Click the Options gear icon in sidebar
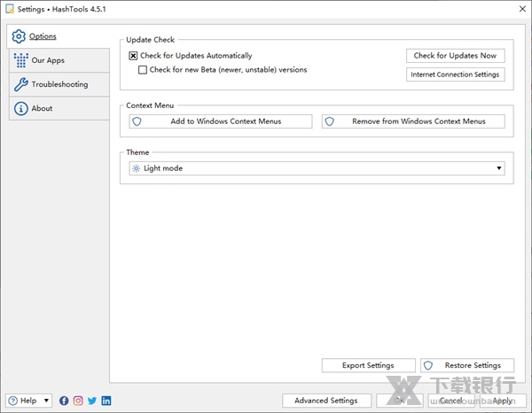 [x=19, y=36]
